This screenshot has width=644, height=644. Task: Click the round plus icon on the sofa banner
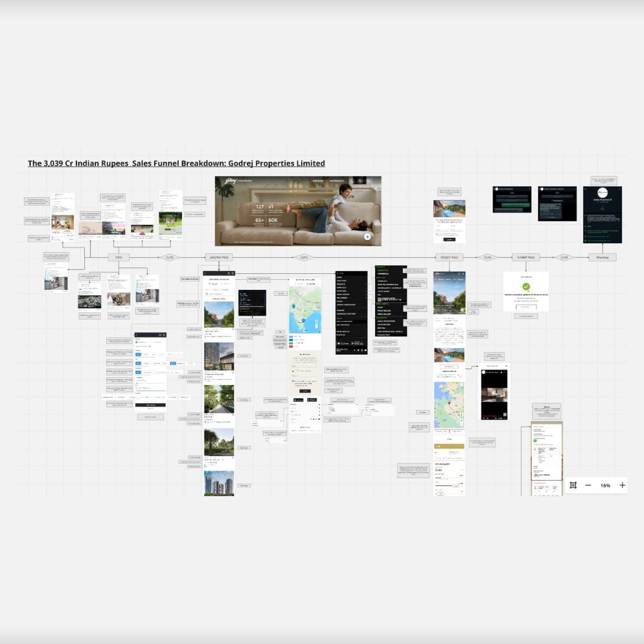coord(367,237)
